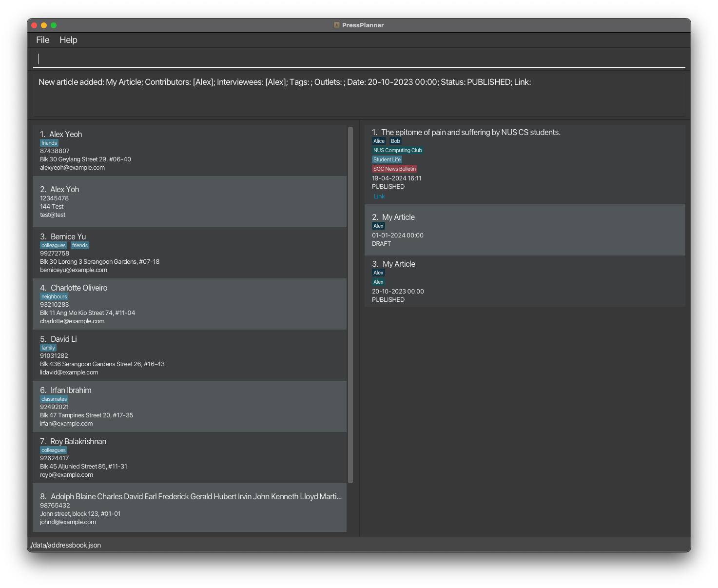
Task: Click the date 01-01-2024 00:00
Action: 398,235
